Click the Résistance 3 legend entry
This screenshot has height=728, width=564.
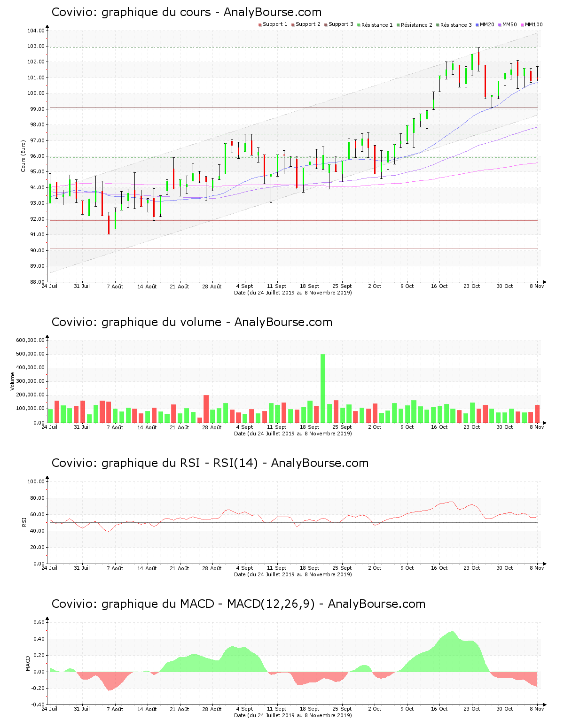pyautogui.click(x=454, y=25)
